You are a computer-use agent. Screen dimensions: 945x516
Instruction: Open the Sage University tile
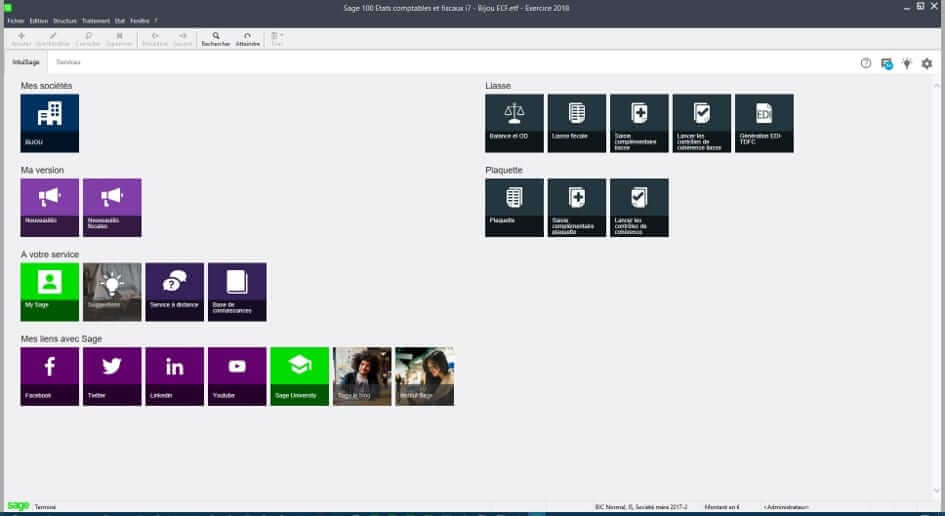coord(300,376)
